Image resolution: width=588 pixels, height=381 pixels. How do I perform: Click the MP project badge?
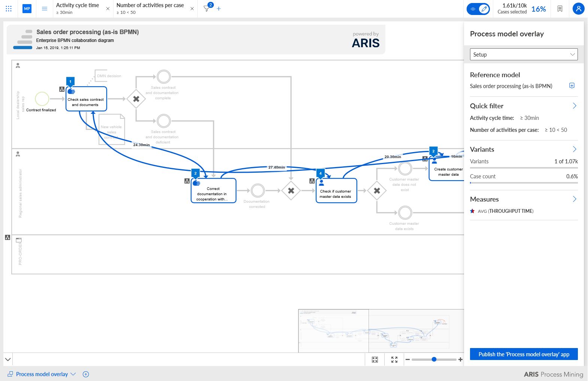point(27,9)
